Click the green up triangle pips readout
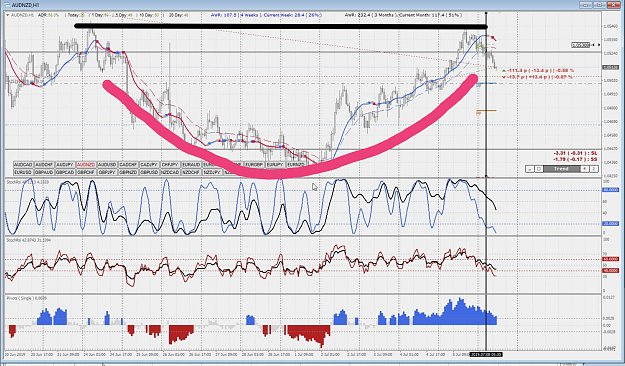The image size is (625, 366). tap(538, 71)
